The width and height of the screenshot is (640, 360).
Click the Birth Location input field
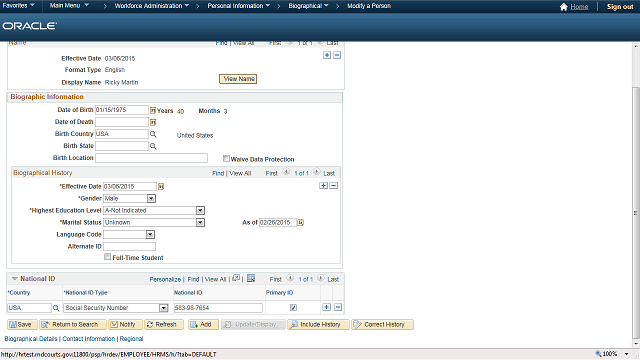151,158
